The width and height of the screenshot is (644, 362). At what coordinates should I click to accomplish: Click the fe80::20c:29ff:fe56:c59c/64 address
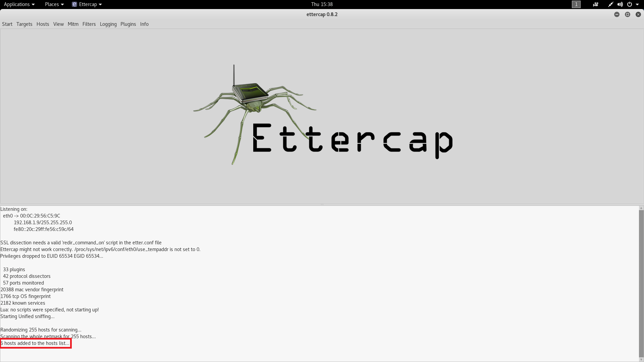[44, 229]
